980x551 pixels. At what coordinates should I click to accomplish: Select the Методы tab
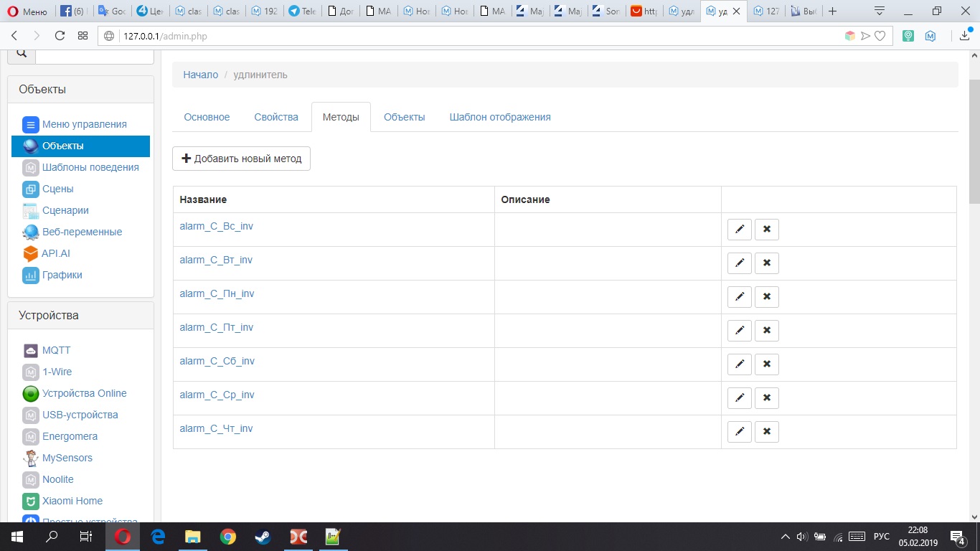click(x=341, y=117)
